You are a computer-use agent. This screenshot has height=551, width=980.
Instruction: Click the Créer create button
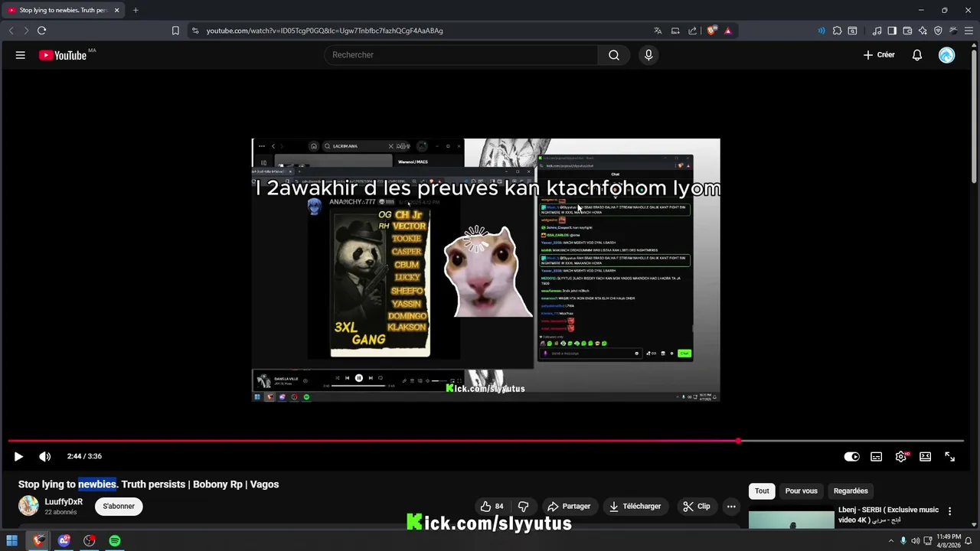879,55
